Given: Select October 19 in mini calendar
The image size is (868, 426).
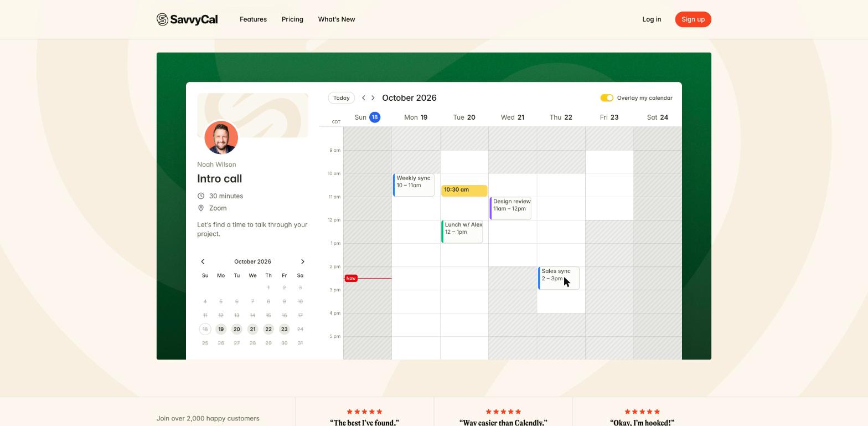Looking at the screenshot, I should (x=221, y=329).
